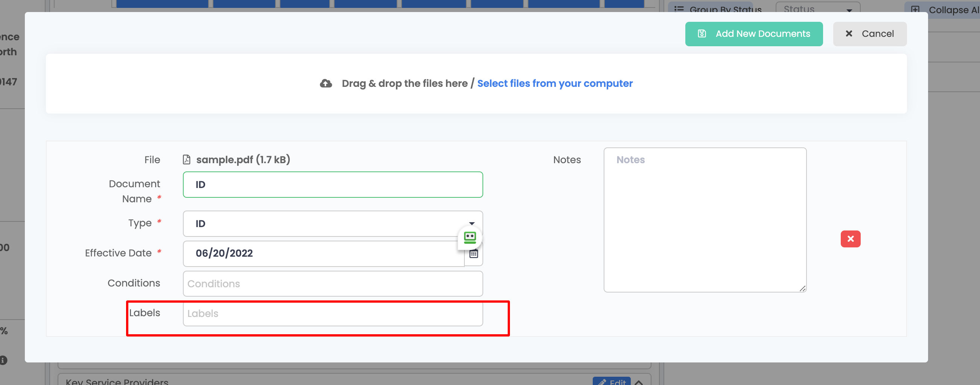Open the Effective Date calendar picker
This screenshot has height=385, width=980.
pos(474,255)
